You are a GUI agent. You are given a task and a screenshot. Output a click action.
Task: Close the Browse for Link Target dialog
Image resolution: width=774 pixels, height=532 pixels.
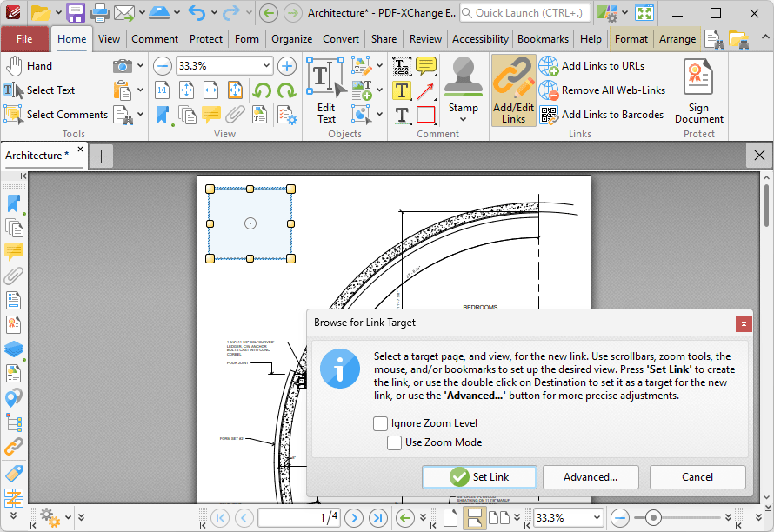click(744, 323)
